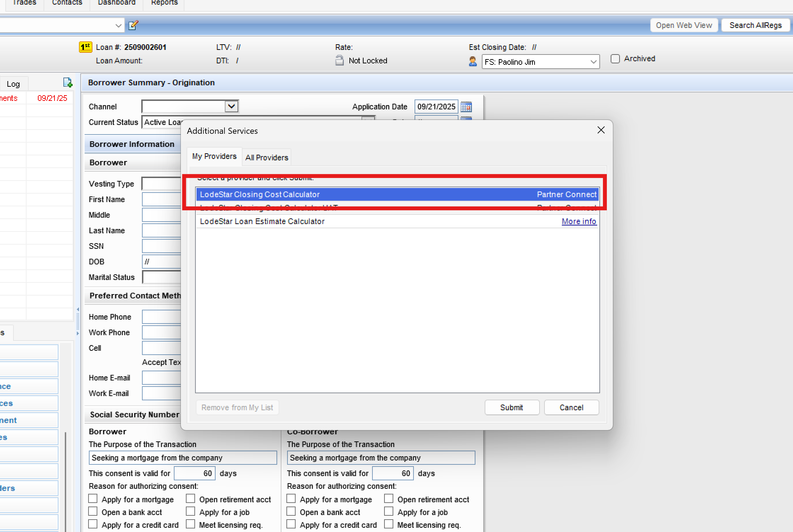
Task: Check Borrower Apply for a mortgage
Action: pyautogui.click(x=93, y=499)
